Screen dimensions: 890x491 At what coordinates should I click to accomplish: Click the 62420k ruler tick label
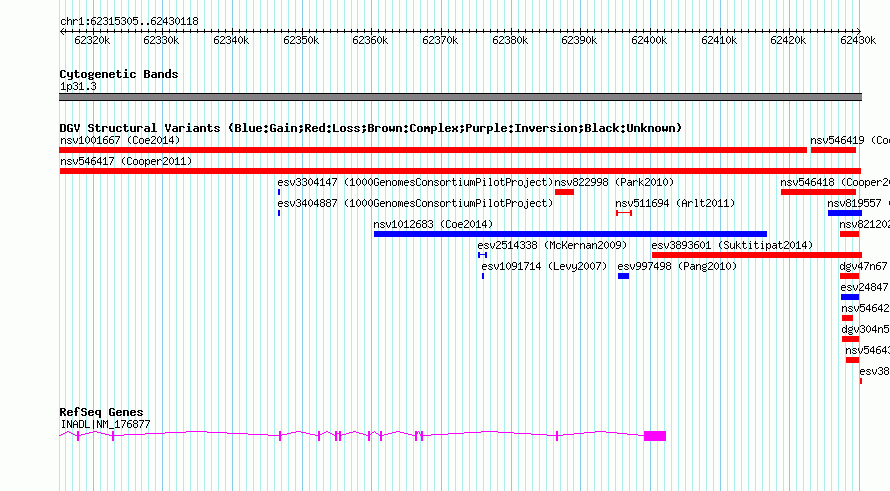tap(788, 40)
